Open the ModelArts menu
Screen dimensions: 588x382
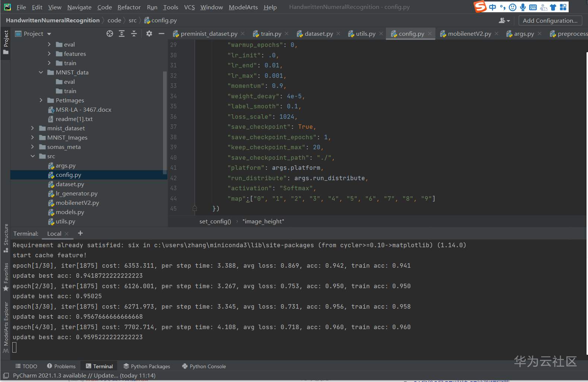pyautogui.click(x=243, y=7)
